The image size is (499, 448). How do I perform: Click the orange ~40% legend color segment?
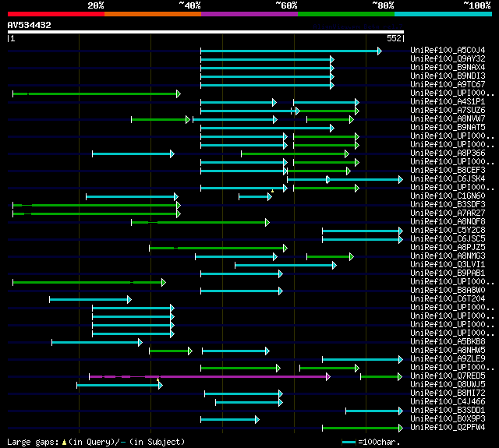[153, 14]
